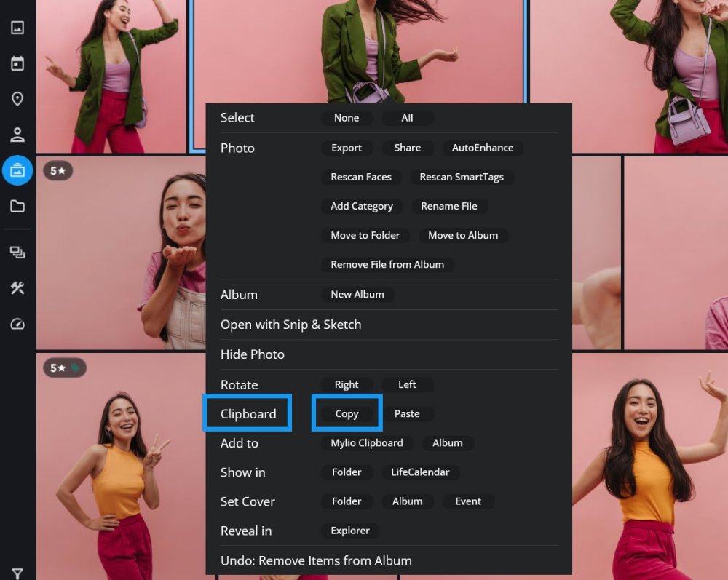This screenshot has height=580, width=728.
Task: Select bottom-right laughing woman in orange top
Action: (650, 466)
